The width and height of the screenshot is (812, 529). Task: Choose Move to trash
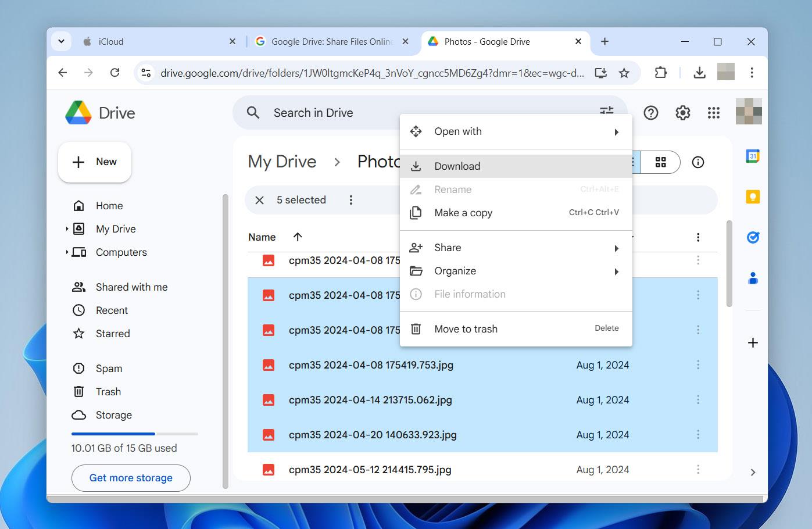pyautogui.click(x=516, y=329)
